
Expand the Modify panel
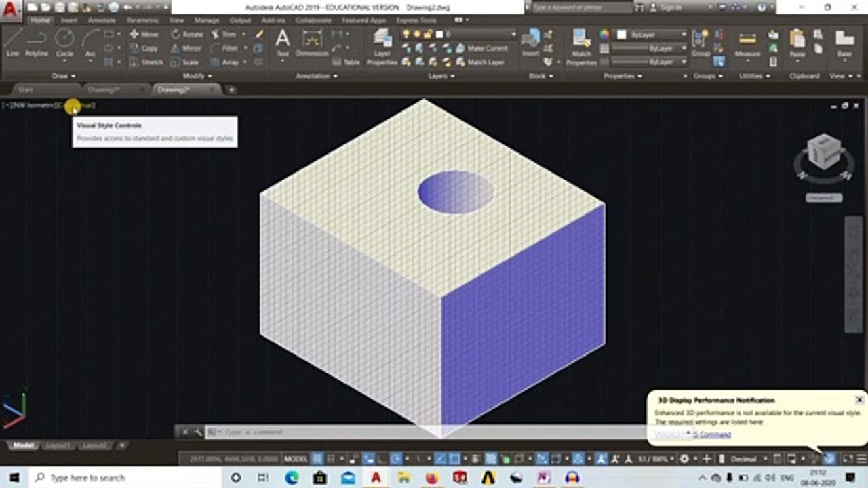[x=197, y=76]
